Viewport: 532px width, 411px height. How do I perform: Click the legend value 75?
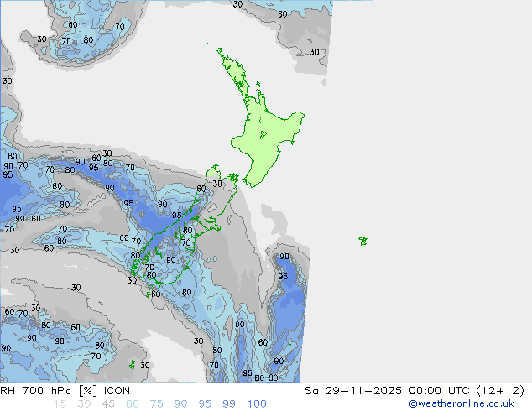(x=156, y=404)
